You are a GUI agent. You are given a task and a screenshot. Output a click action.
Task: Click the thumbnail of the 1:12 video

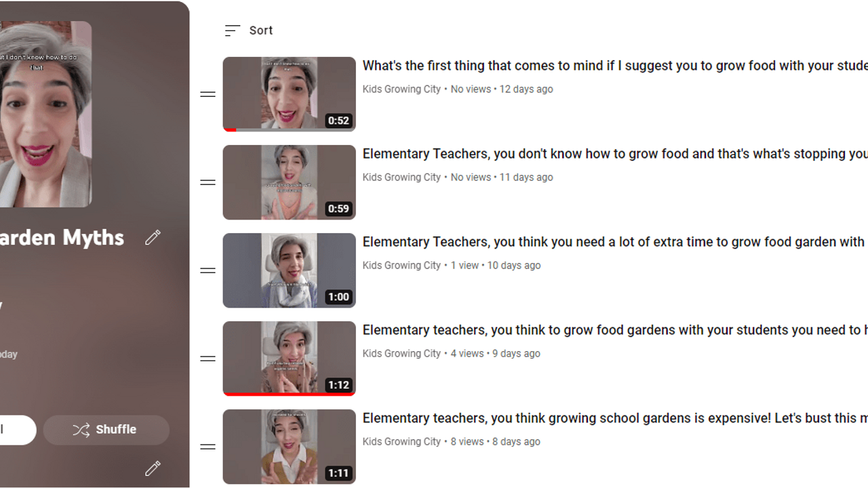290,359
